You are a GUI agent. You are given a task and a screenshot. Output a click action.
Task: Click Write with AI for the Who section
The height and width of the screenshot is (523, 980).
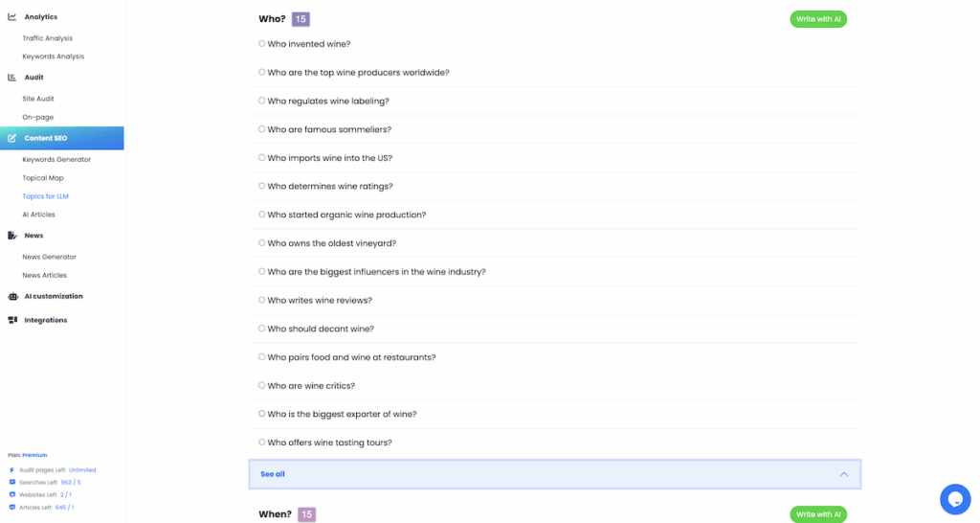click(818, 19)
